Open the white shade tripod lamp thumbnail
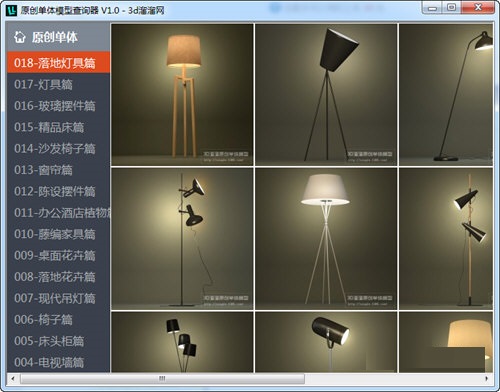Image resolution: width=500 pixels, height=392 pixels. click(x=326, y=239)
